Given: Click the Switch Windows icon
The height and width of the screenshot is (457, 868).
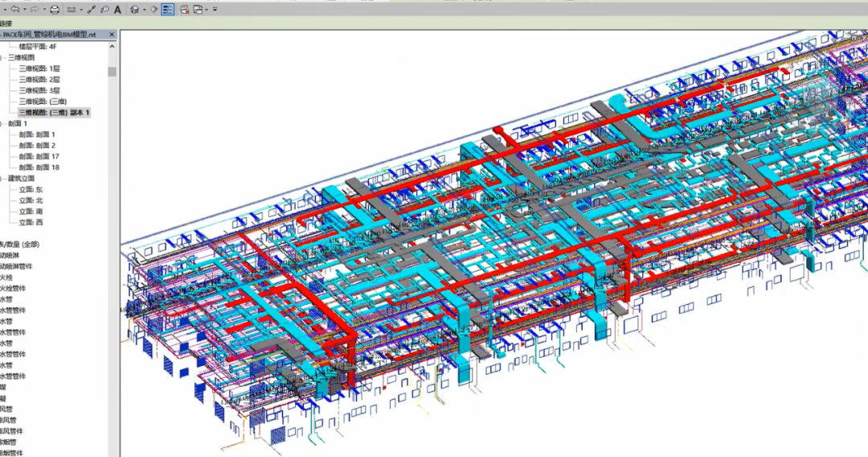Looking at the screenshot, I should coord(198,10).
